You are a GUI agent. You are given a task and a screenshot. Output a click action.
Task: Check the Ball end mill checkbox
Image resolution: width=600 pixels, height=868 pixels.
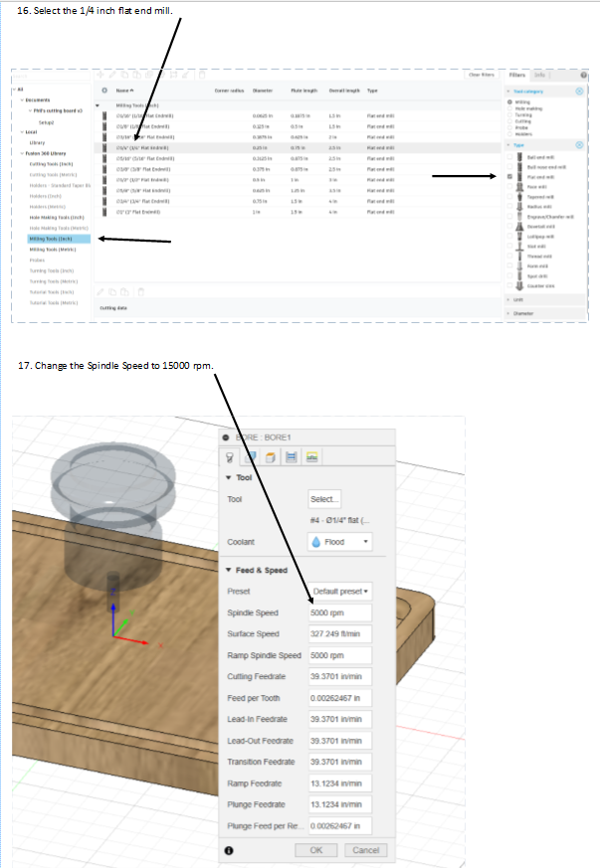point(509,157)
